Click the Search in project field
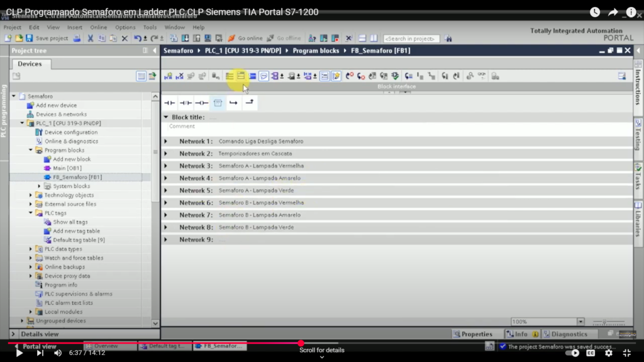Image resolution: width=644 pixels, height=362 pixels. click(411, 38)
